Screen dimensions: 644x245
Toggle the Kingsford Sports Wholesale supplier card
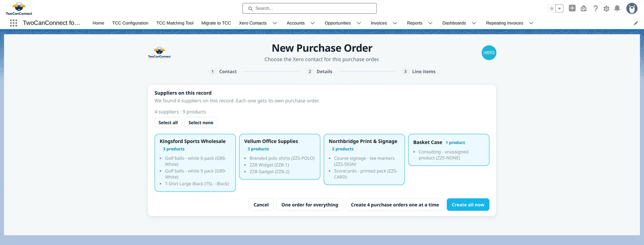coord(195,163)
